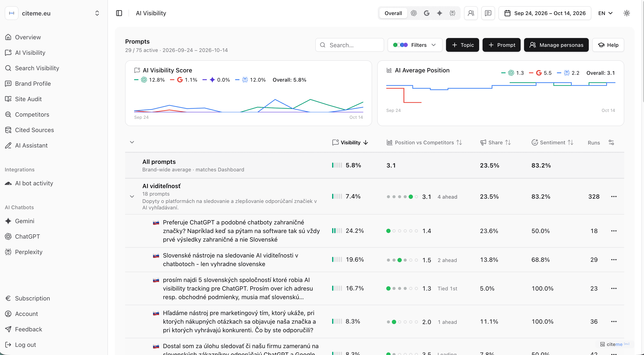Click the Search prompts field

[350, 45]
